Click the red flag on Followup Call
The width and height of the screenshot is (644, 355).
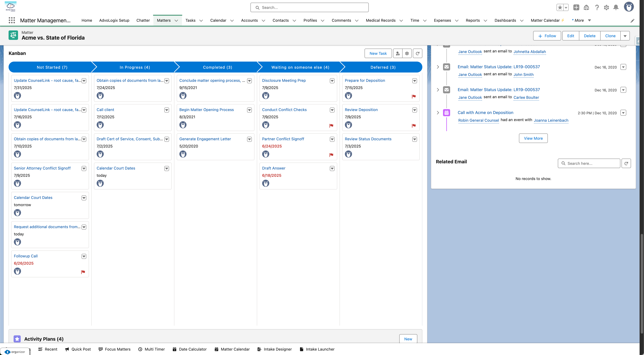(83, 272)
